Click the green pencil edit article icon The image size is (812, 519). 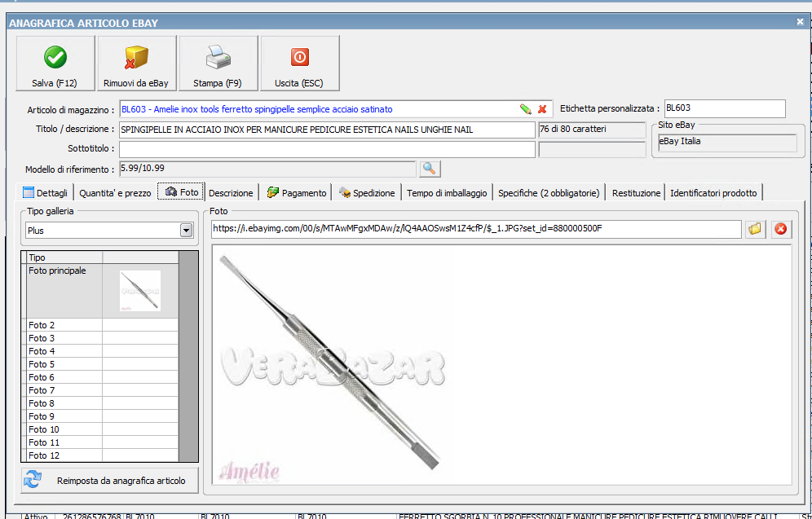526,109
